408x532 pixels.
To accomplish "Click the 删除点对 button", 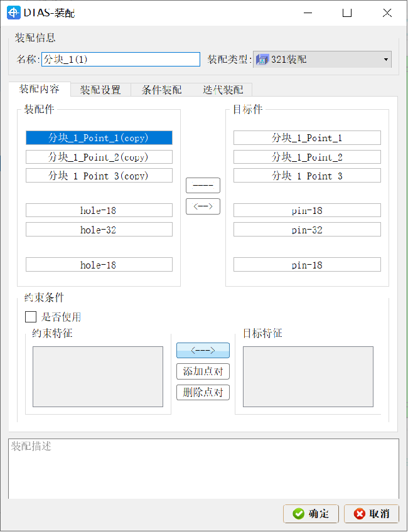I will tap(203, 392).
